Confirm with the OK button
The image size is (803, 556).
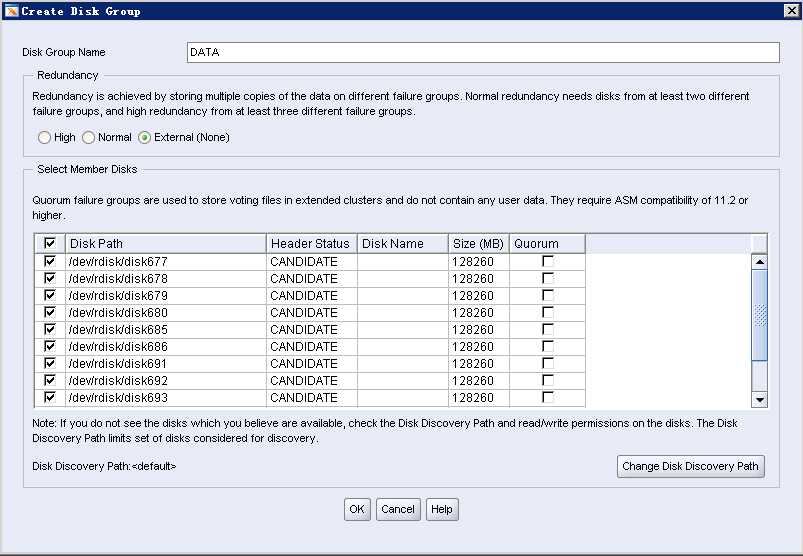[x=357, y=509]
